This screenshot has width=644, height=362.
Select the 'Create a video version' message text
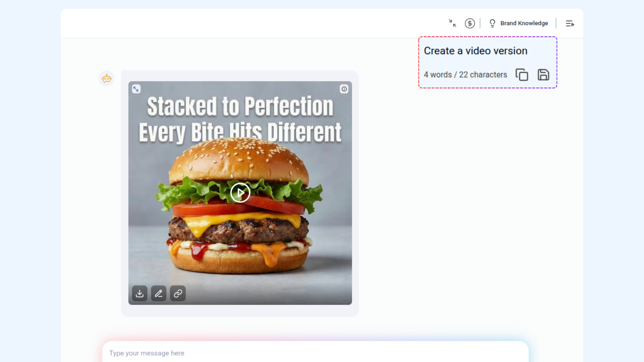pyautogui.click(x=476, y=51)
